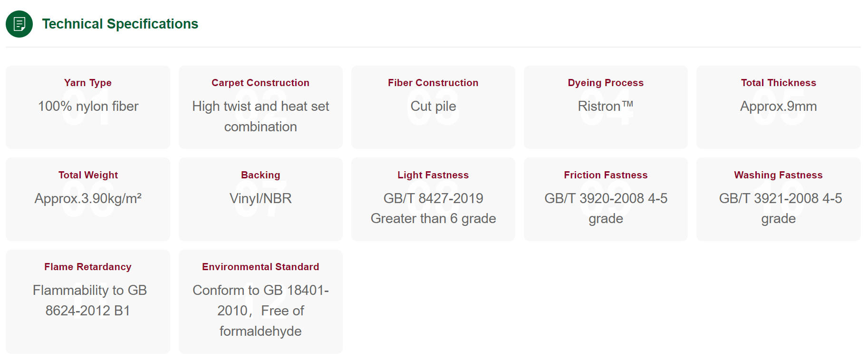868x361 pixels.
Task: Select the Total Weight card
Action: click(x=88, y=199)
